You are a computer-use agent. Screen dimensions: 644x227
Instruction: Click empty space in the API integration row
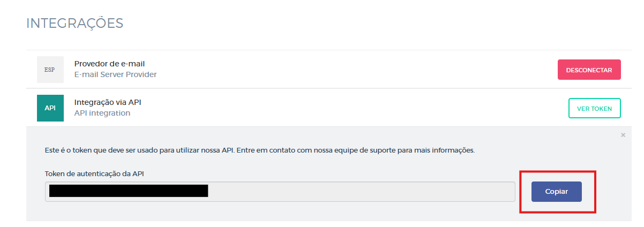pos(348,108)
